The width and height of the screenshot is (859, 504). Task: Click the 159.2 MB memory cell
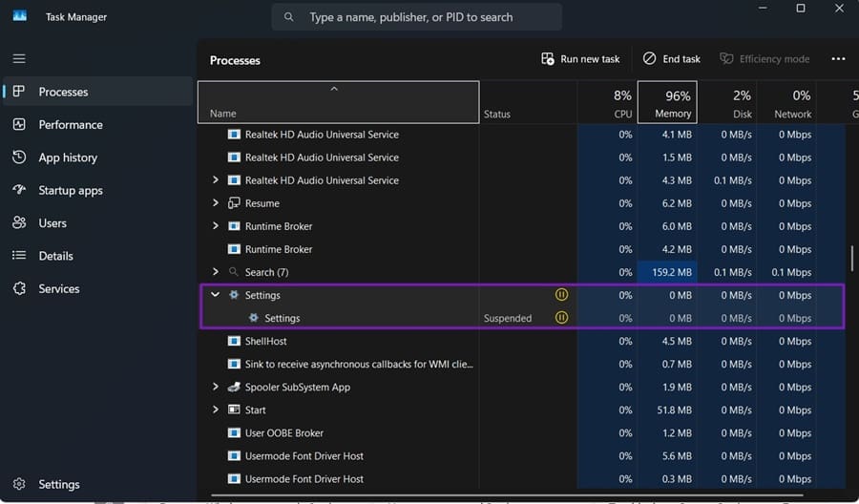coord(667,272)
